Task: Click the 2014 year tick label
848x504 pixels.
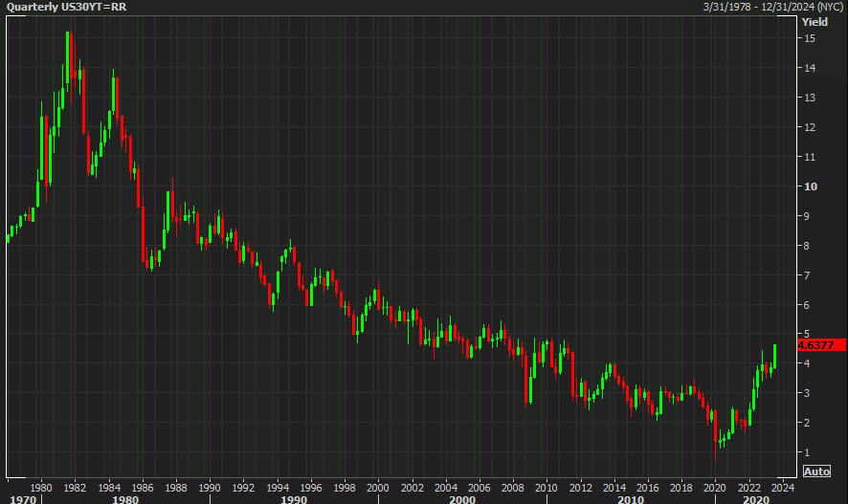Action: pos(614,488)
